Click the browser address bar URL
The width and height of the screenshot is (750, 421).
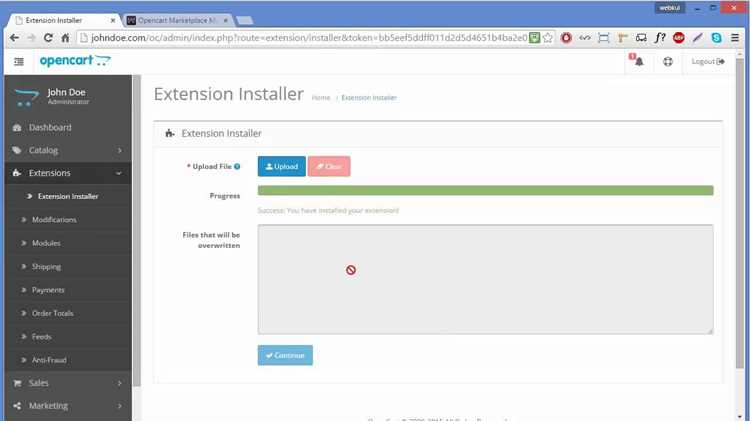pos(309,37)
